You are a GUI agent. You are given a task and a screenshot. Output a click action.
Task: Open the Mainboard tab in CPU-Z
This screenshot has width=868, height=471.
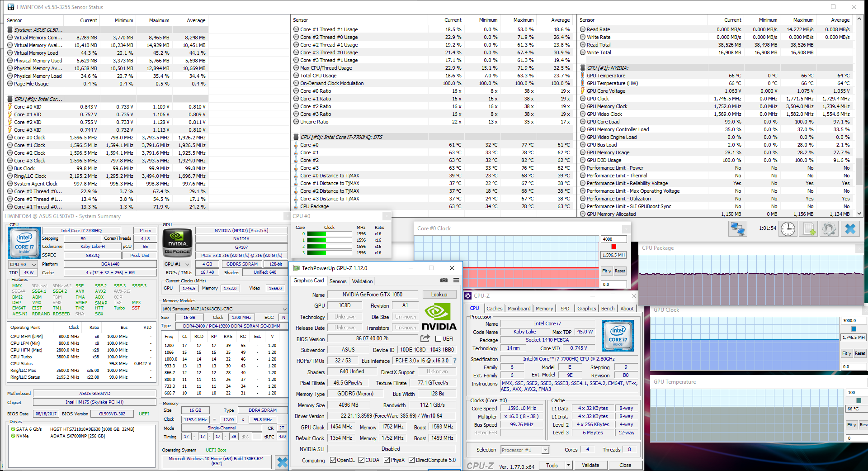click(x=519, y=309)
